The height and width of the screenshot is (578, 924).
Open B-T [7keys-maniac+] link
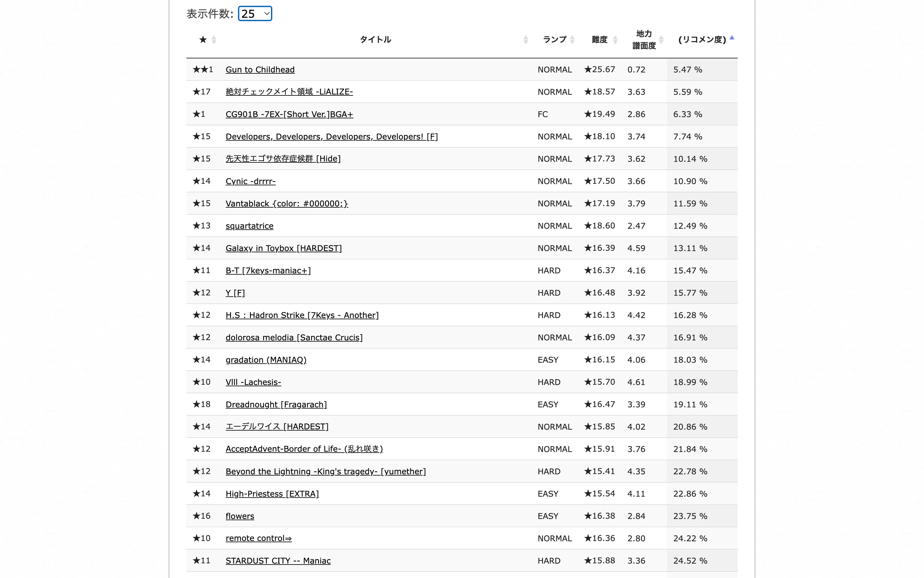[x=268, y=270]
